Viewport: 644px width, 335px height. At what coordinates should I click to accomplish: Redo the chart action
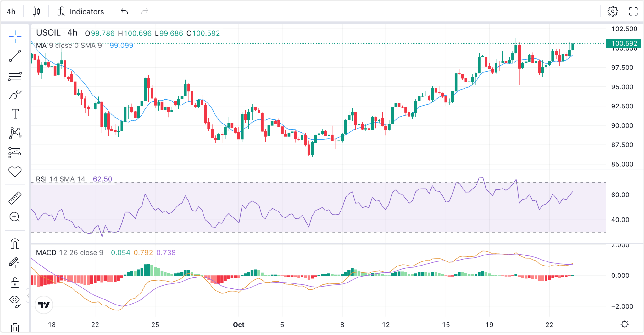coord(144,12)
